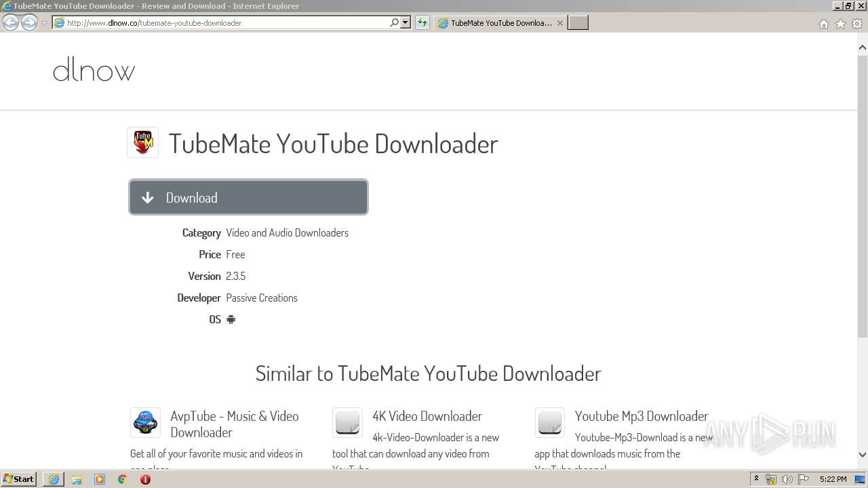868x488 pixels.
Task: Click Similar to TubeMate YouTube Downloader heading
Action: coord(429,373)
